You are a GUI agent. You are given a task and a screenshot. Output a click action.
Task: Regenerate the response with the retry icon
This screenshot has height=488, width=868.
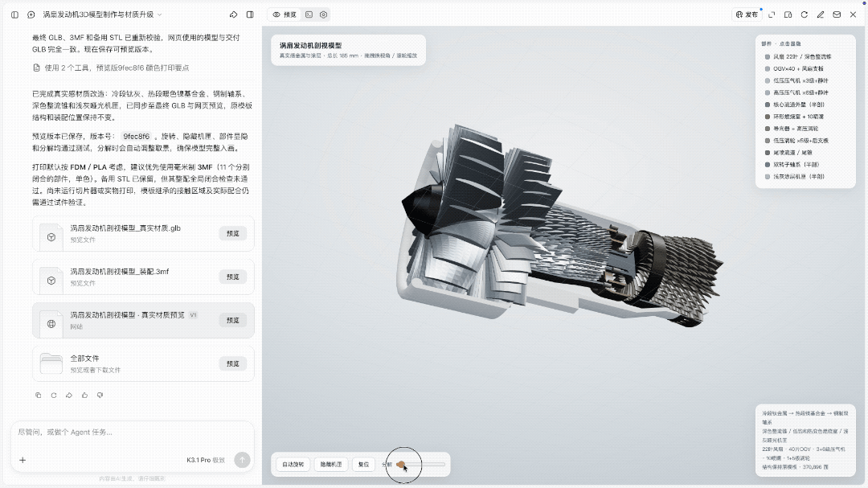pyautogui.click(x=54, y=395)
